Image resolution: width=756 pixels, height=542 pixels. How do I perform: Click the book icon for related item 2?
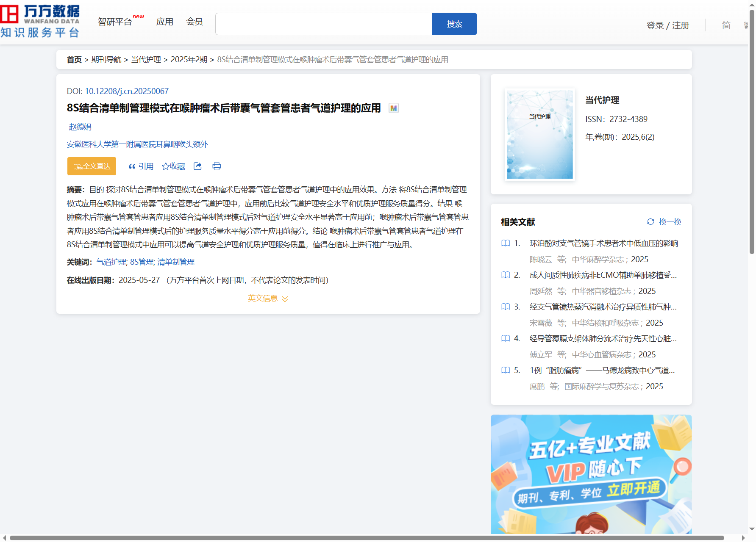[x=506, y=275]
